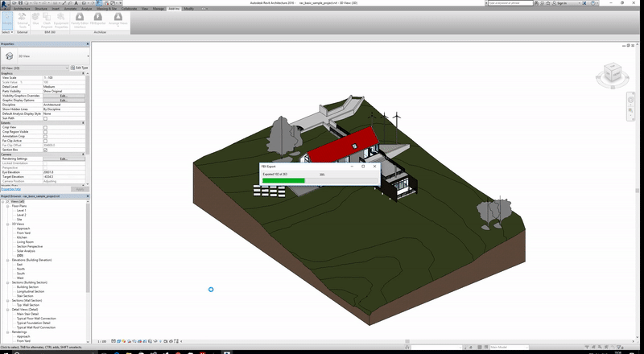Click the zoom icon on navigation bar
The width and height of the screenshot is (644, 354).
(x=631, y=111)
